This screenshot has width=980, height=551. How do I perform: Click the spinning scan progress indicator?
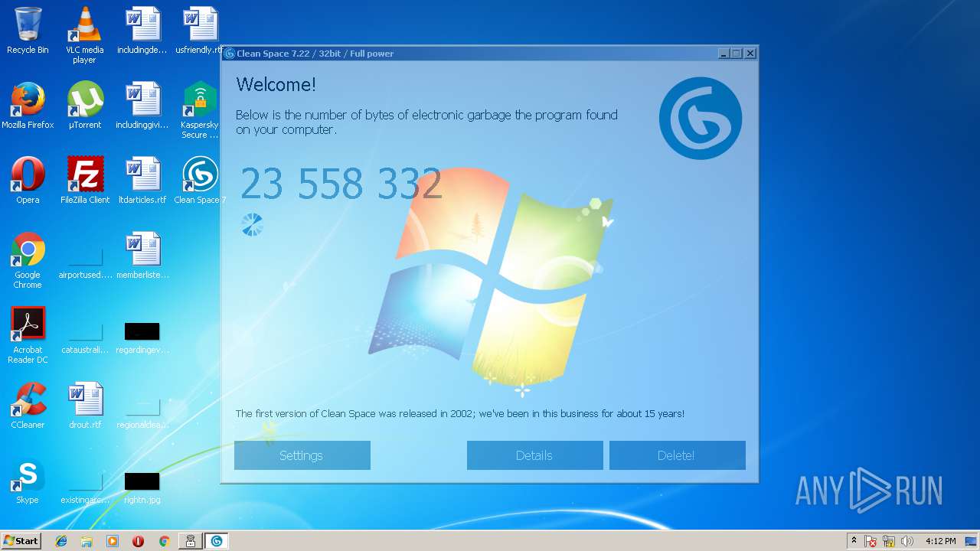(252, 224)
